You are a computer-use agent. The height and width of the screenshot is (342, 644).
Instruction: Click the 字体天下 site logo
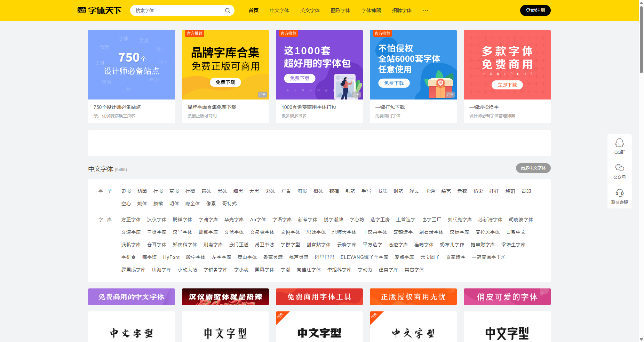tap(100, 10)
